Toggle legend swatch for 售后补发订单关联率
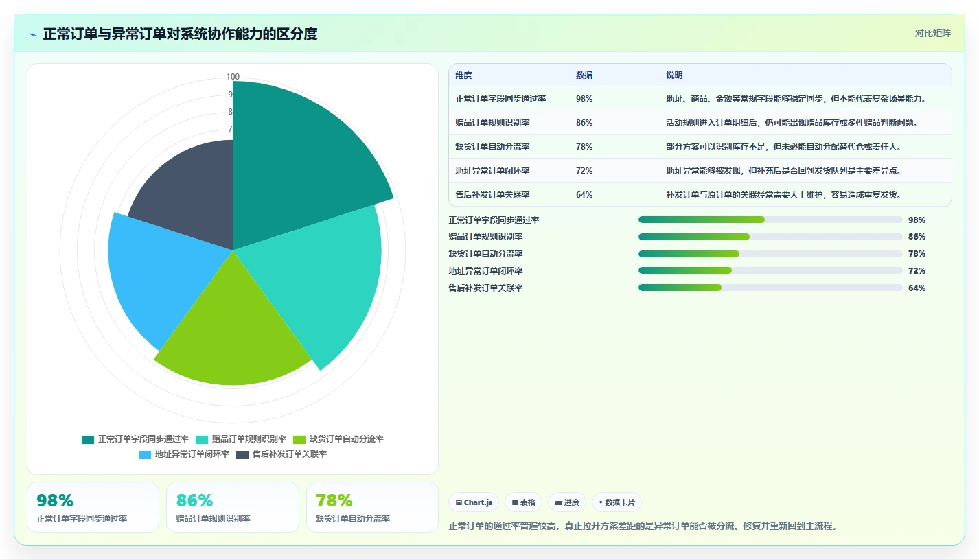The image size is (979, 560). click(x=242, y=454)
